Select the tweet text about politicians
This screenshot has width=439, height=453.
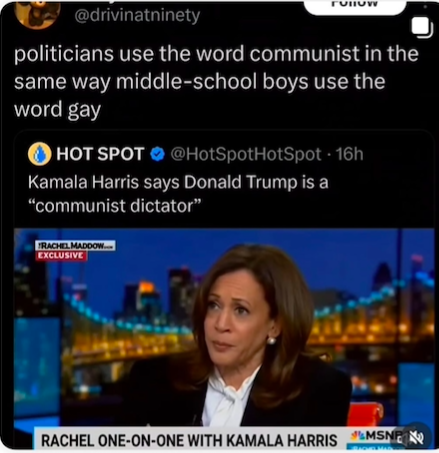(216, 82)
